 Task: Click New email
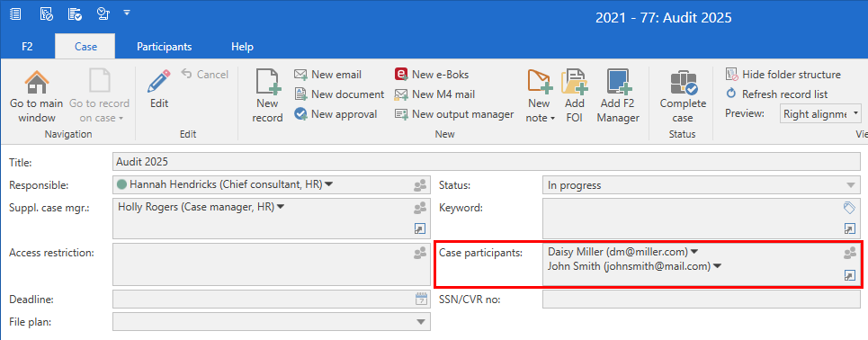coord(327,74)
